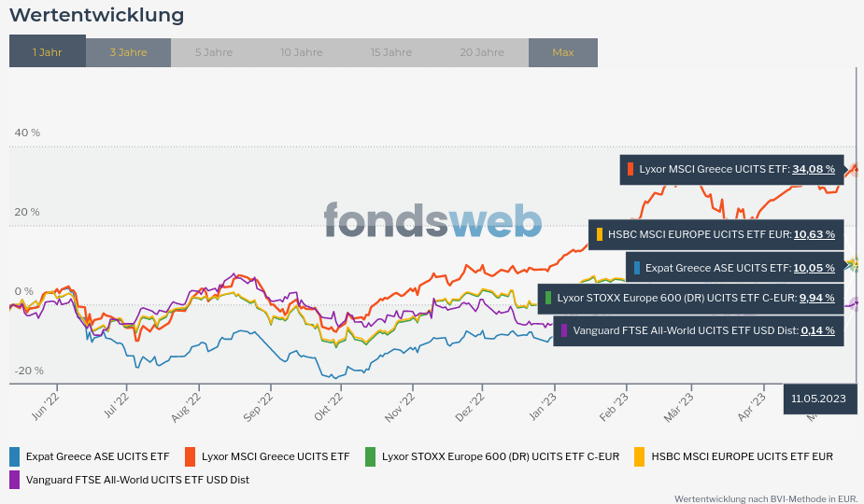Toggle Lyxor STOXX Europe 600 legend entry
The image size is (864, 504).
[492, 456]
